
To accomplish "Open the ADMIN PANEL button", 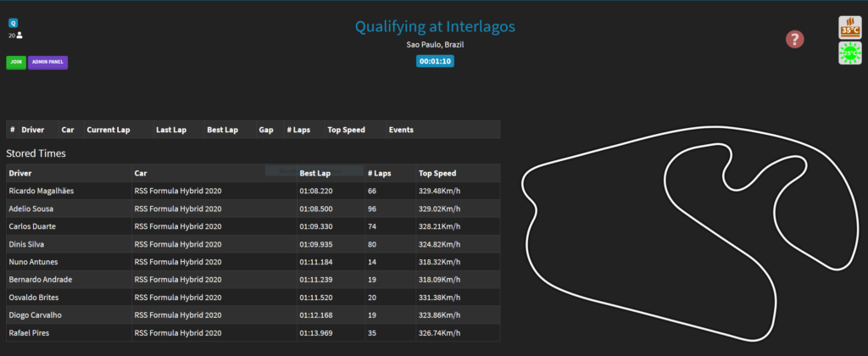I will click(47, 62).
